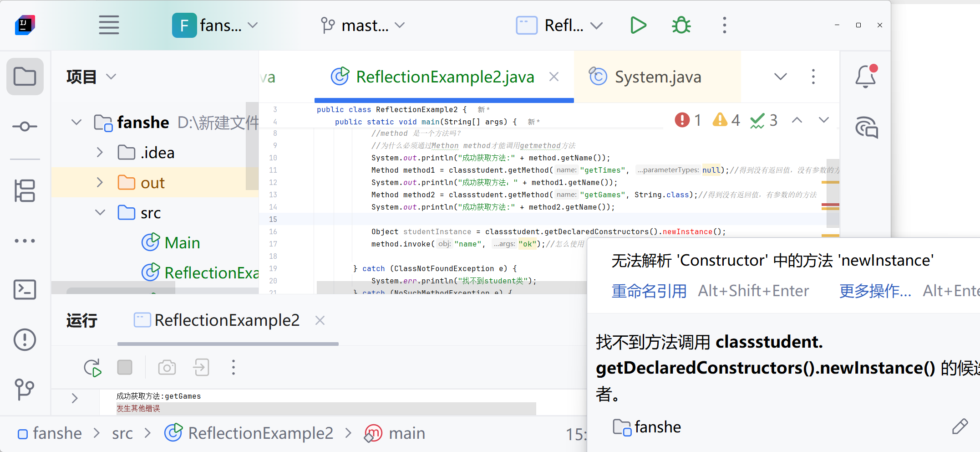This screenshot has width=980, height=452.
Task: Click the typo count indicator
Action: (764, 120)
